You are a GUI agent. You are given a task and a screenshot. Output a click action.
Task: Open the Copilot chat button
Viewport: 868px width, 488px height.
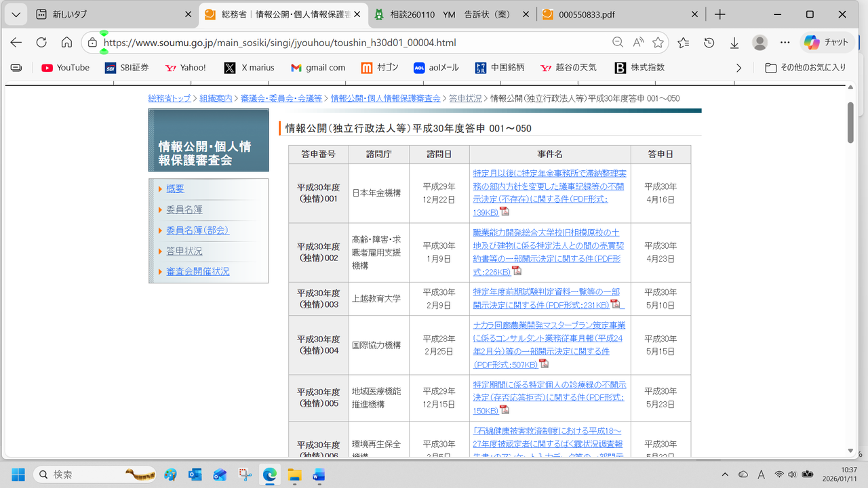click(x=825, y=42)
